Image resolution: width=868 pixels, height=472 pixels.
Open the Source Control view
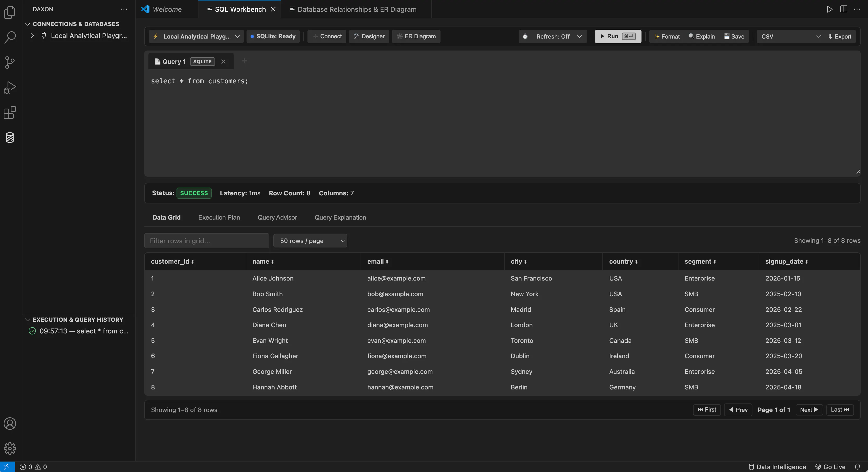point(10,62)
